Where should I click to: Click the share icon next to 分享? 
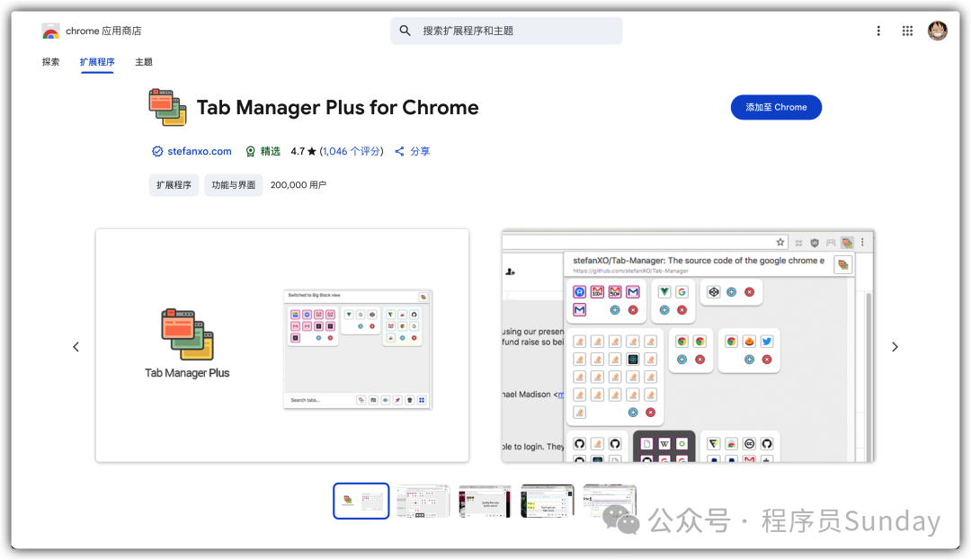point(400,151)
